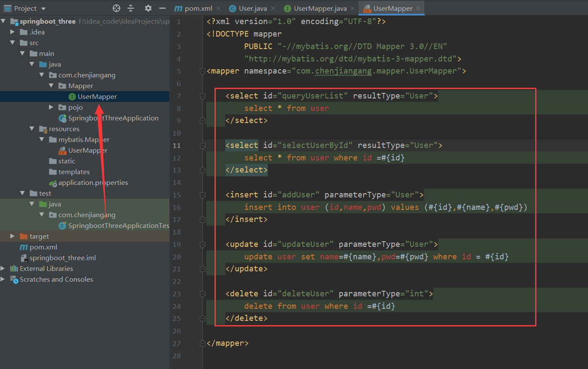Hide the Project tool window
The width and height of the screenshot is (588, 369).
coord(162,8)
